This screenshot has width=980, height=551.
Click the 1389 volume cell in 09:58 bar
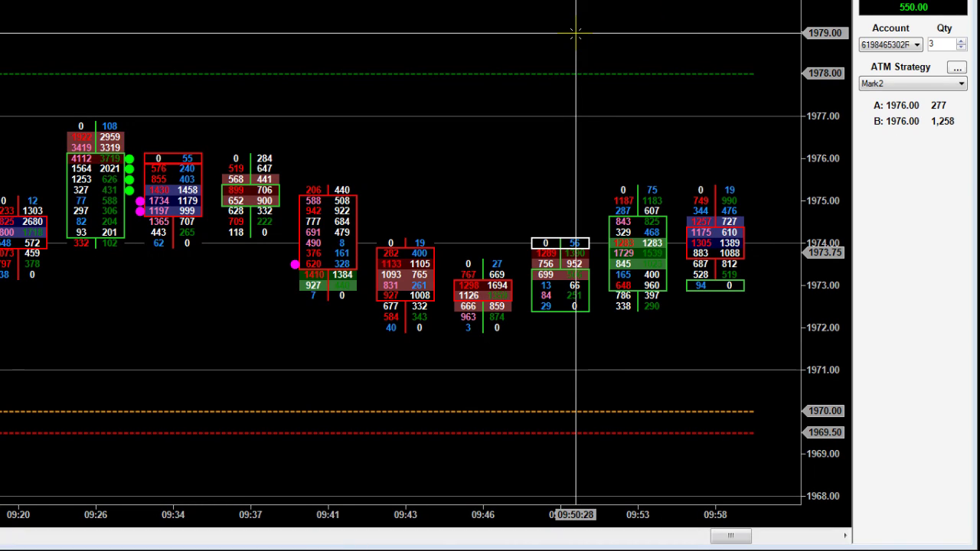729,243
